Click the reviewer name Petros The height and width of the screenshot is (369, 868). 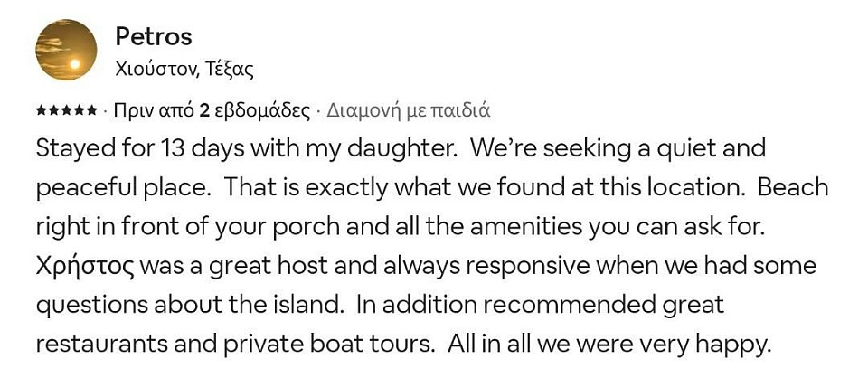click(x=154, y=37)
